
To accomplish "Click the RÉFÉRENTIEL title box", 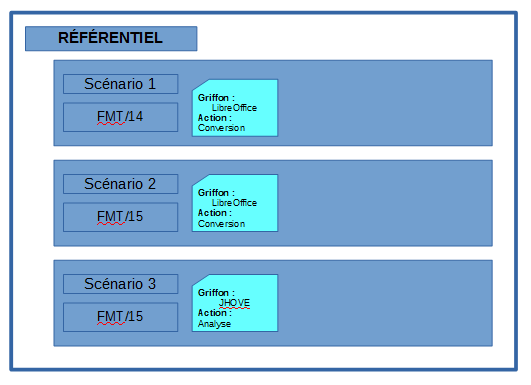I will (111, 38).
